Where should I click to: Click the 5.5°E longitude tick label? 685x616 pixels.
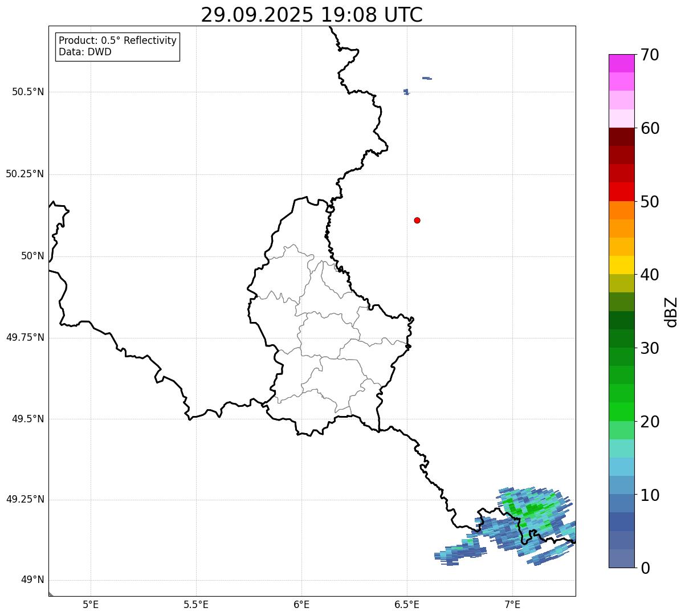click(196, 604)
